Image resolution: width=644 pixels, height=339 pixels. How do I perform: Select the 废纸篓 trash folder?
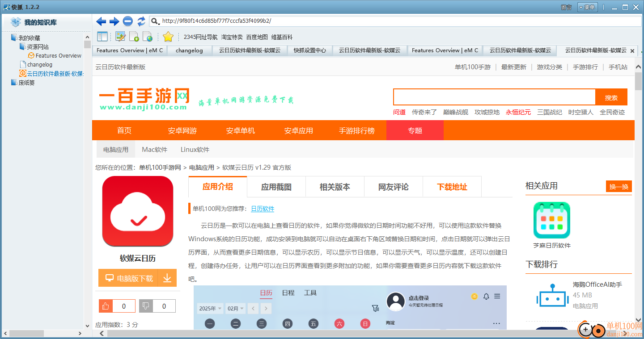click(x=26, y=83)
